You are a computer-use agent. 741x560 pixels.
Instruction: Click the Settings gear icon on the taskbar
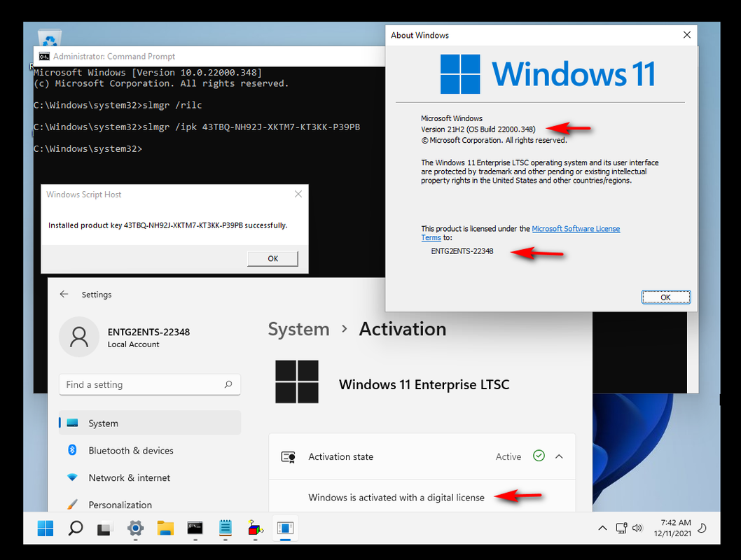[x=135, y=528]
